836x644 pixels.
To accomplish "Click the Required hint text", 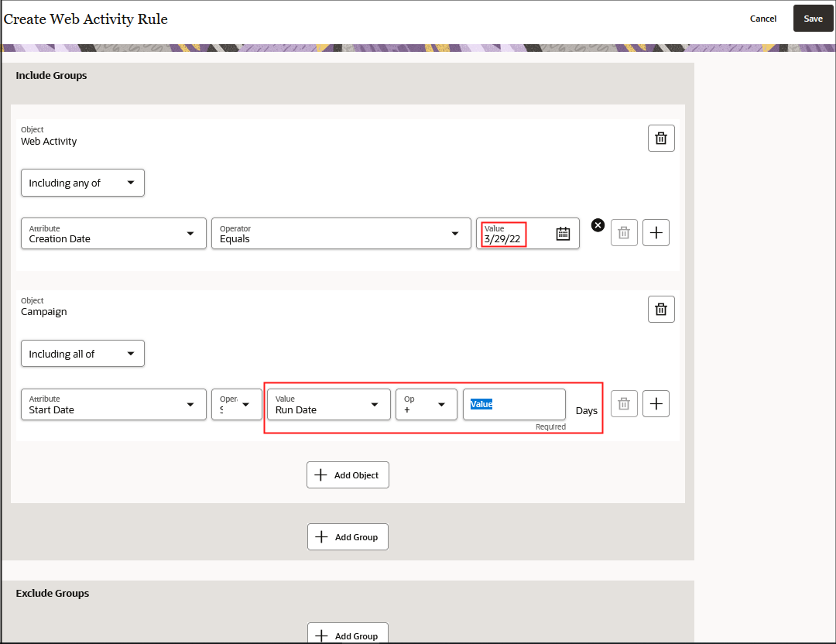I will [x=551, y=427].
